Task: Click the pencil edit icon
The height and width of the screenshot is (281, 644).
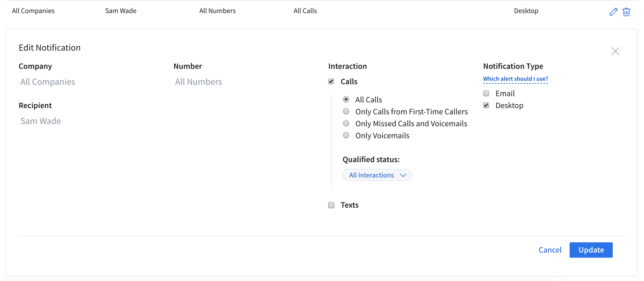Action: [613, 12]
